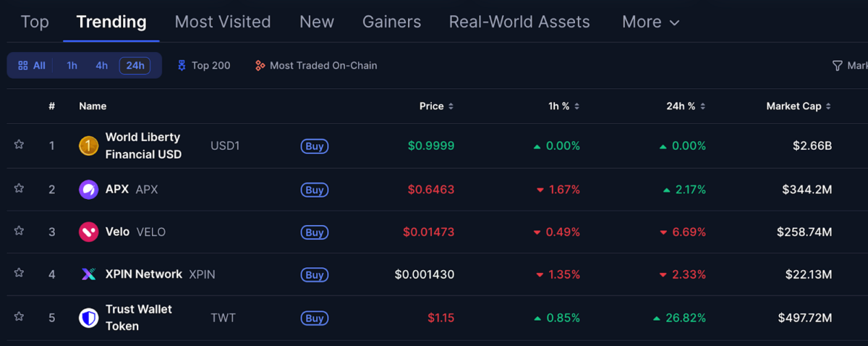Toggle the favorite star for Trust Wallet Token
Image resolution: width=868 pixels, height=346 pixels.
19,316
